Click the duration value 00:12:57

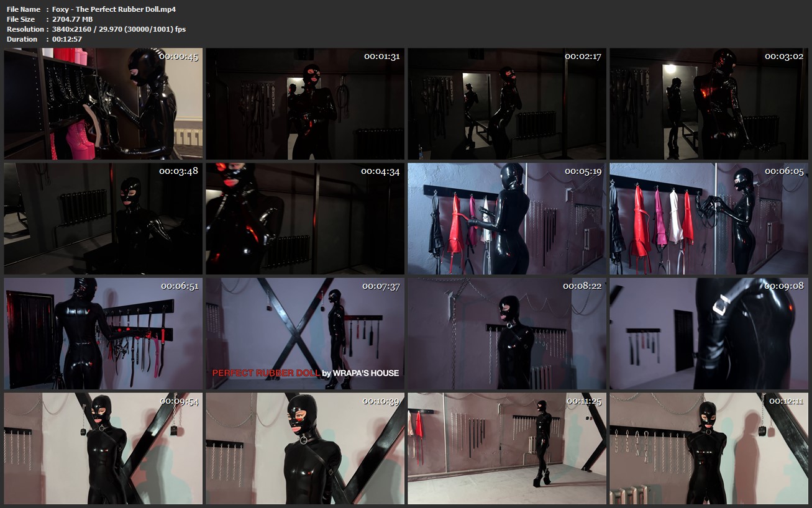pos(67,39)
